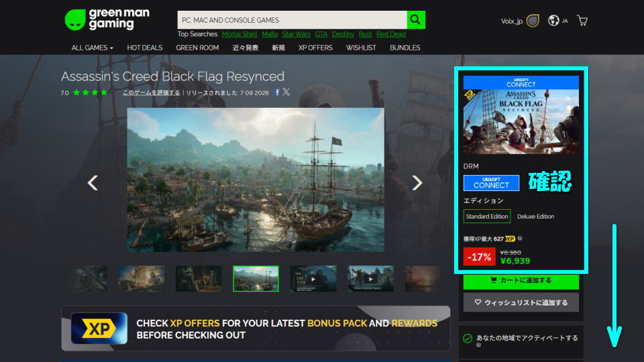Click the -17% discount badge
The height and width of the screenshot is (362, 644).
coord(479,257)
